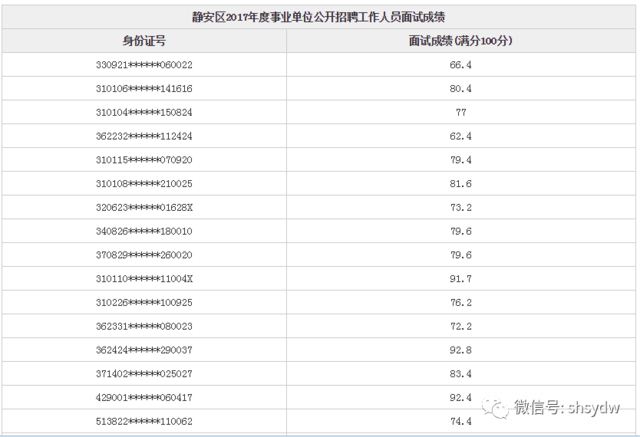The image size is (640, 437).
Task: Click the 面试成绩(满分100分) column header
Action: [x=460, y=41]
